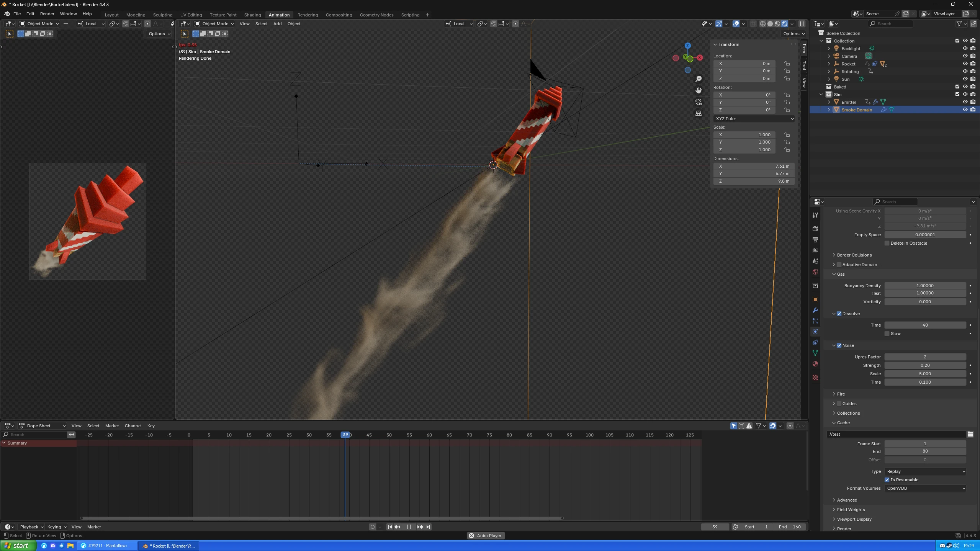Screen dimensions: 980x551
Task: Open the Render menu
Action: tap(47, 14)
